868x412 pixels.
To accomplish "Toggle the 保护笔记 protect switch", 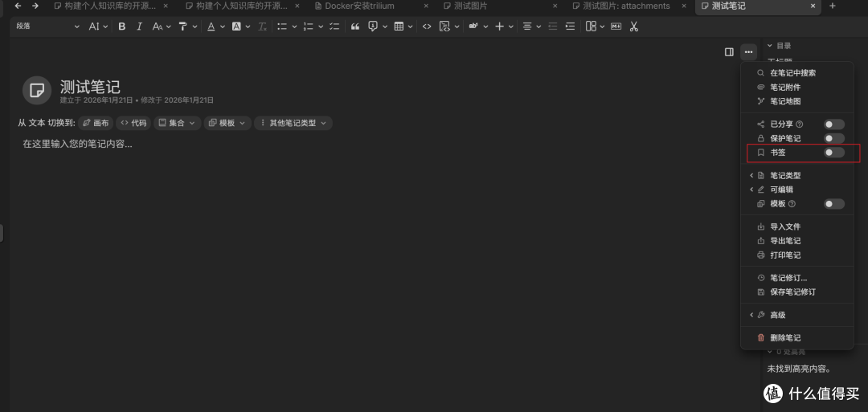I will click(834, 138).
